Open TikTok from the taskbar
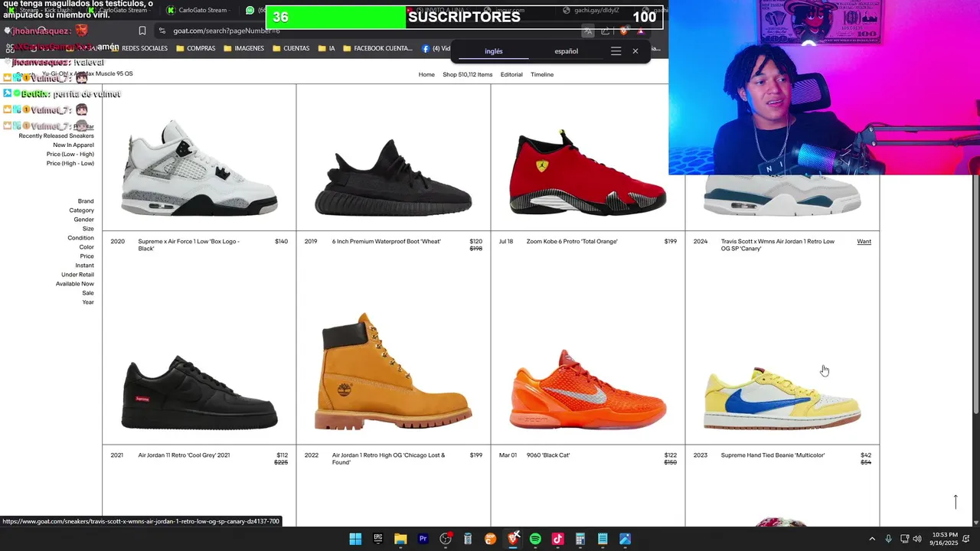Screen dimensions: 980x551 557,539
